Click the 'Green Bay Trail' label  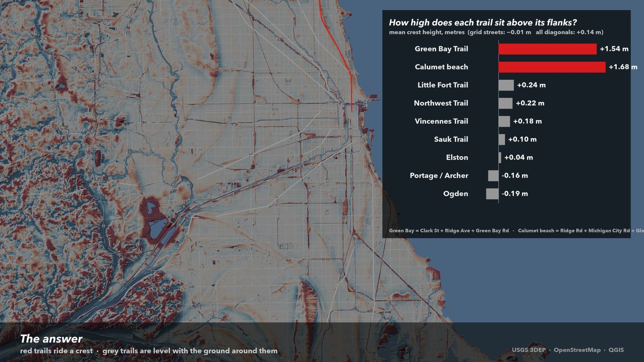[441, 49]
